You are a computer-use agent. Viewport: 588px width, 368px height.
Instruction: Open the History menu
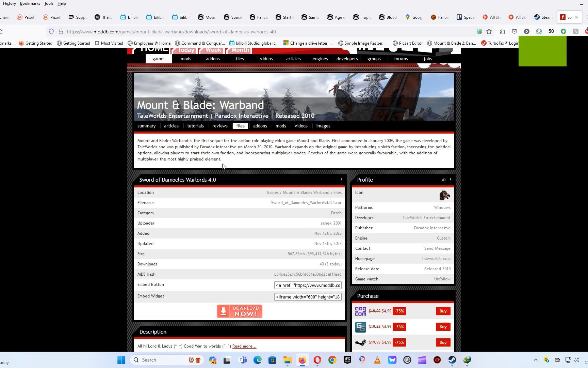coord(9,3)
